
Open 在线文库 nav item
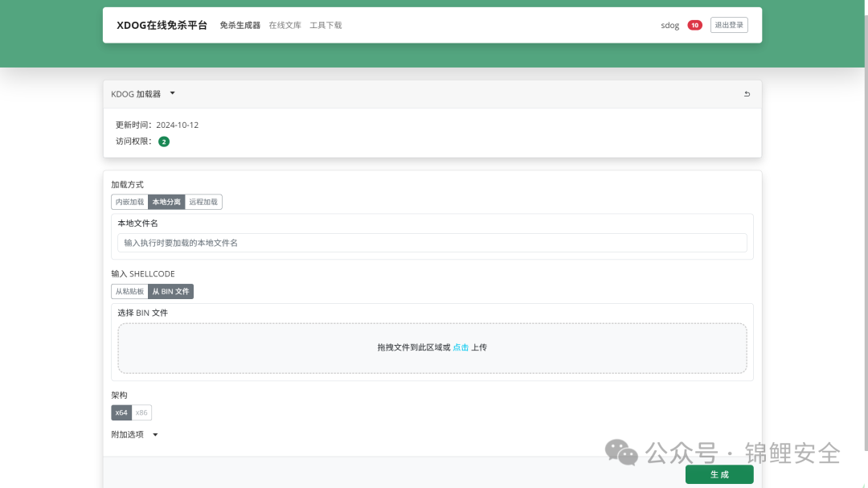[x=285, y=25]
